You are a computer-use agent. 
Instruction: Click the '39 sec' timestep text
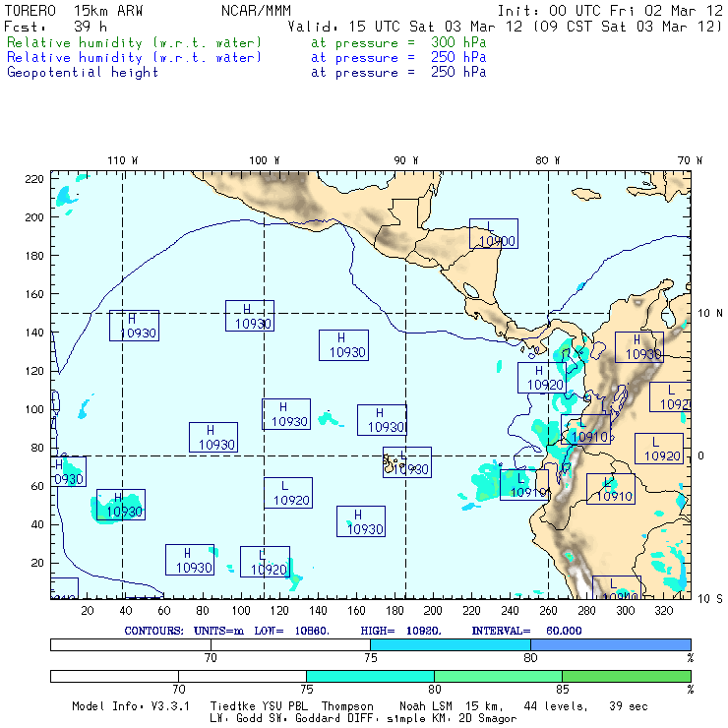click(x=629, y=706)
